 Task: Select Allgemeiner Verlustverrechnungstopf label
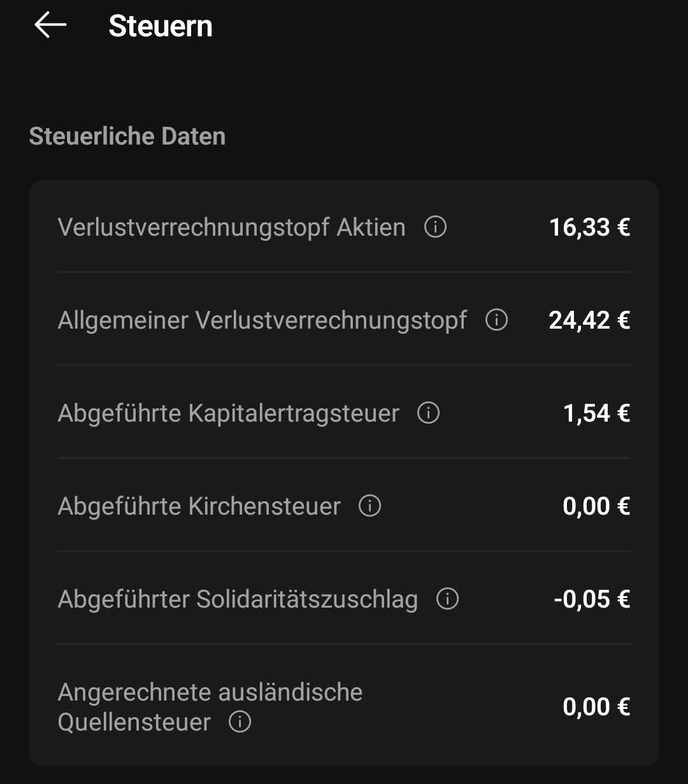262,320
